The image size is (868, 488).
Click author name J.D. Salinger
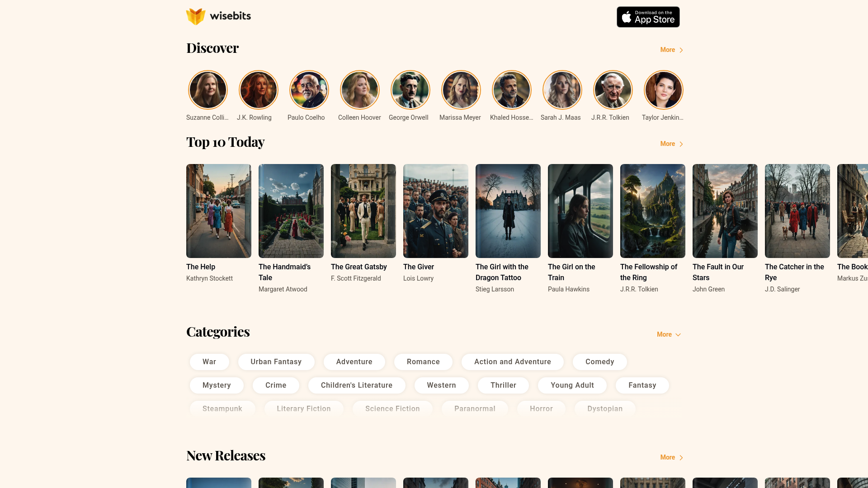[x=782, y=289]
